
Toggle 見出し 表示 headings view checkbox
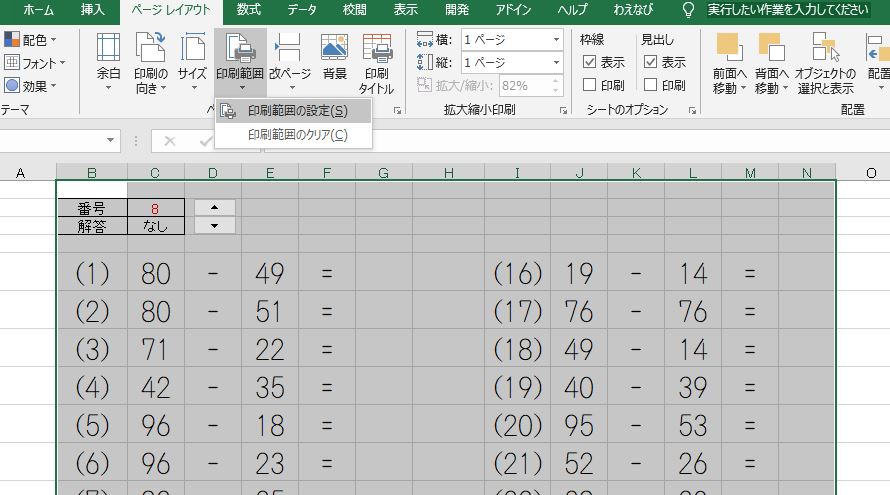(x=650, y=62)
